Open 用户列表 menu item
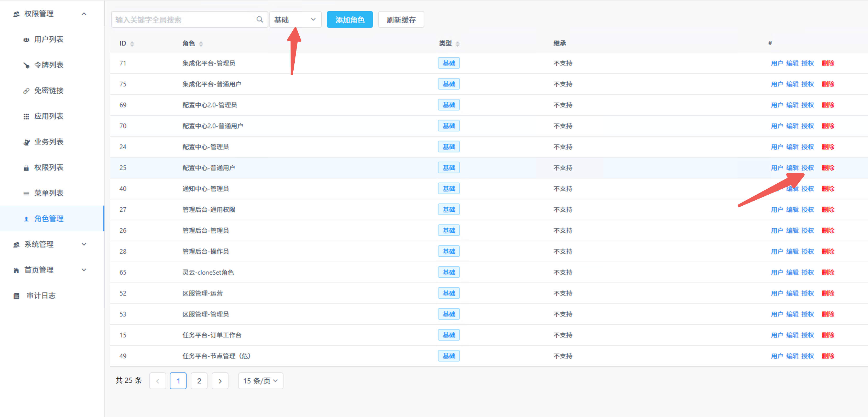This screenshot has height=417, width=868. coord(49,40)
